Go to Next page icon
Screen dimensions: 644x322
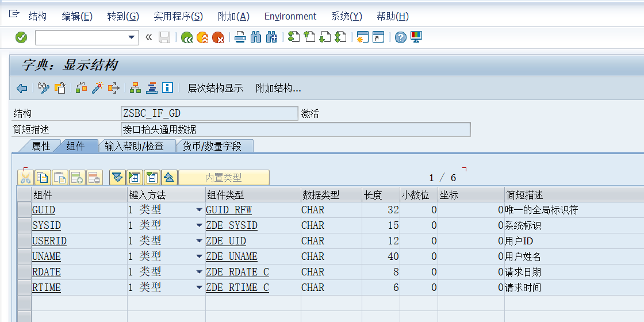coord(325,37)
